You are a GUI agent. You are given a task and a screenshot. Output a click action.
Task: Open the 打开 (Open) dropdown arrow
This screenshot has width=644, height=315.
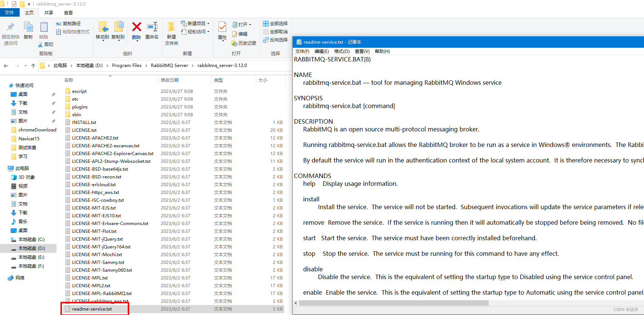click(250, 25)
